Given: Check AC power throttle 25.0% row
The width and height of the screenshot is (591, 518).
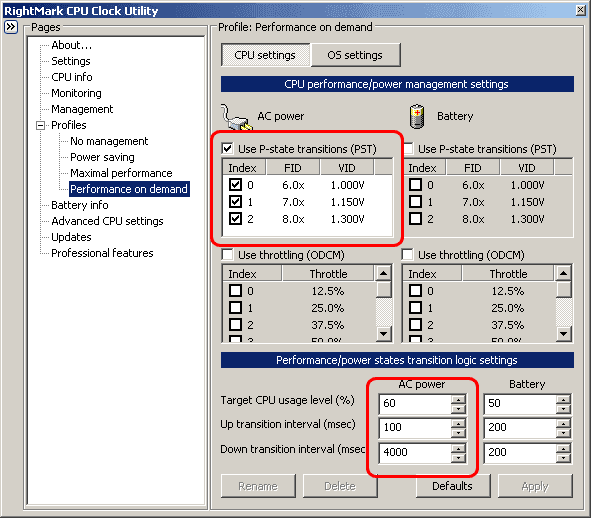Looking at the screenshot, I should (x=236, y=308).
